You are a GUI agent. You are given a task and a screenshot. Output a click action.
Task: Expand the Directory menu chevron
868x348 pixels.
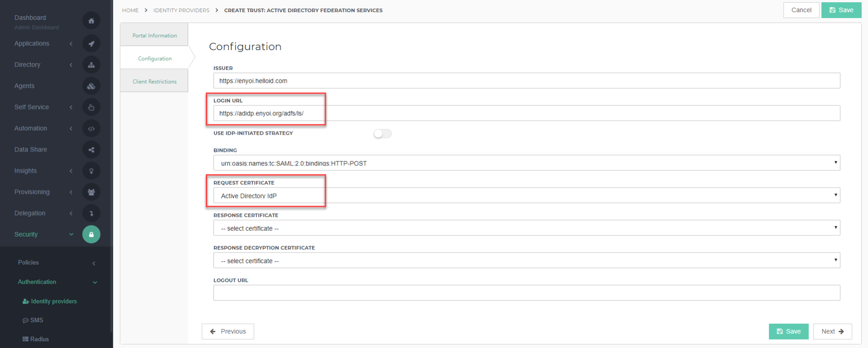(71, 65)
